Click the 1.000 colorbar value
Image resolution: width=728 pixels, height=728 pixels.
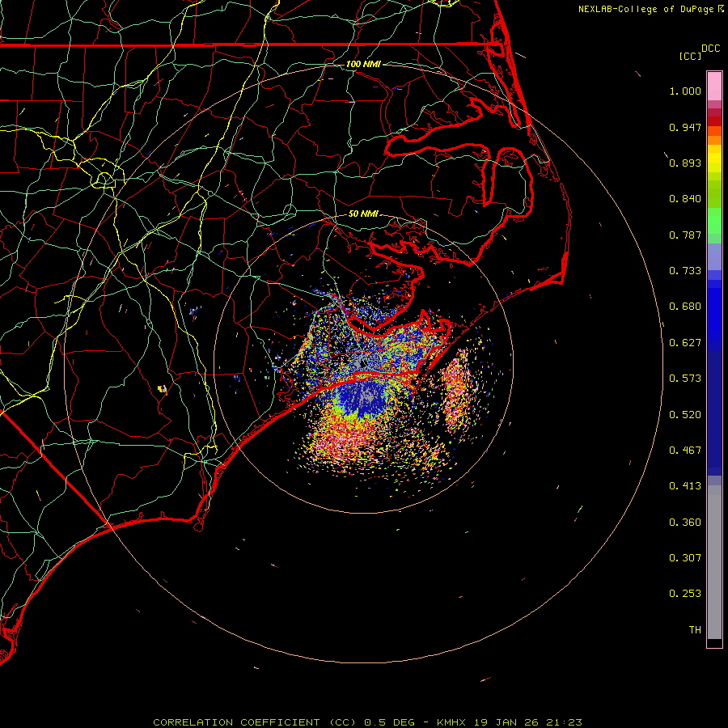tap(685, 91)
